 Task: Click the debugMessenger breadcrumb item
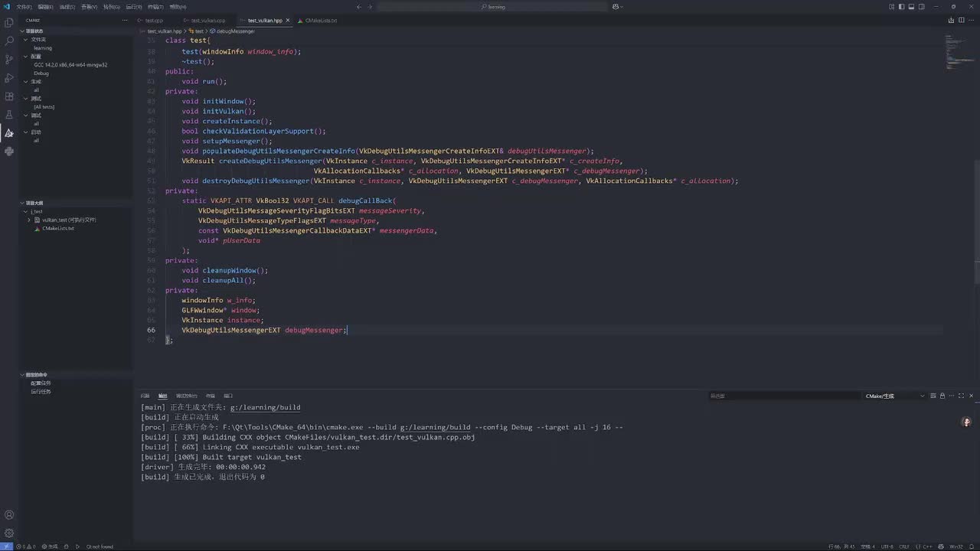click(x=234, y=31)
